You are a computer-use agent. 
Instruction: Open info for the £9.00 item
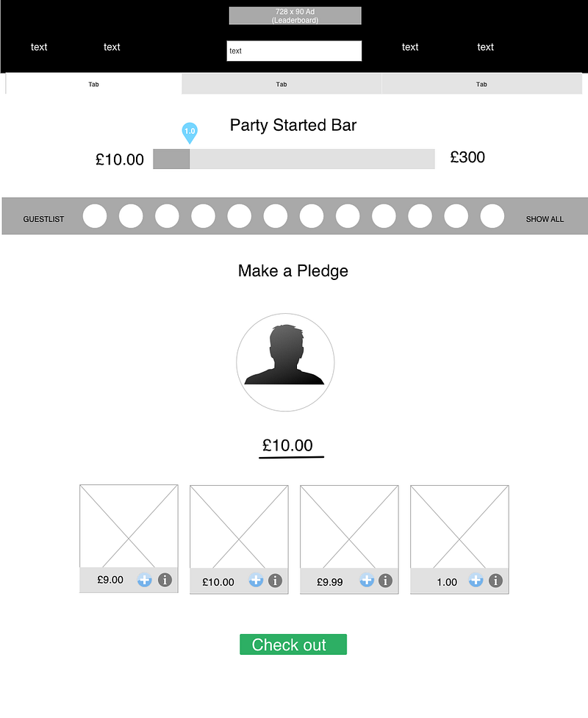point(165,580)
